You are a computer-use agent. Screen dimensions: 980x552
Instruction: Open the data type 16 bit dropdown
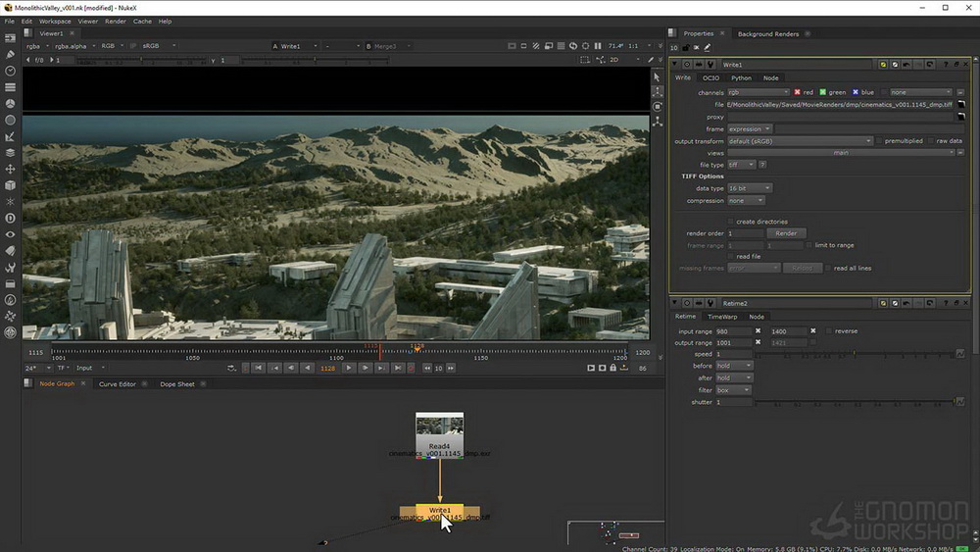(749, 188)
